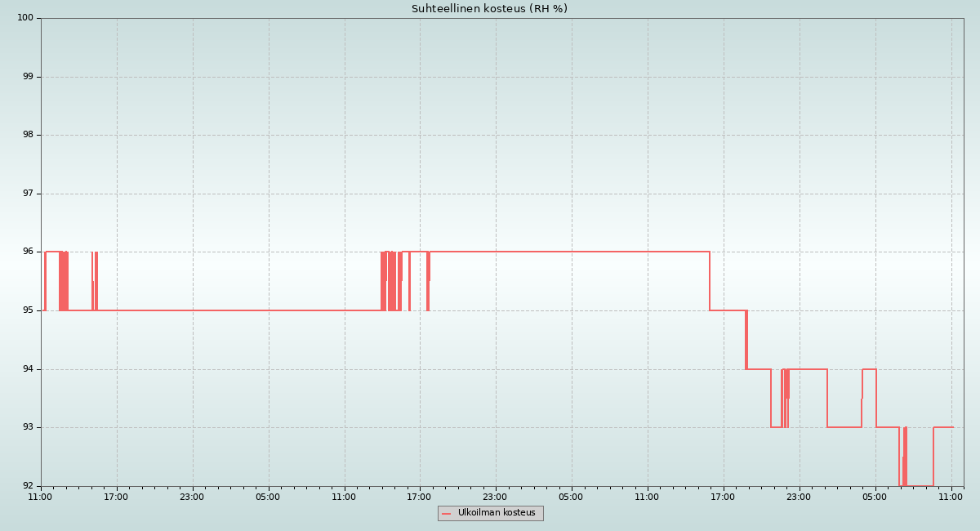
Task: Select the last 05:00 time axis label
Action: click(875, 497)
